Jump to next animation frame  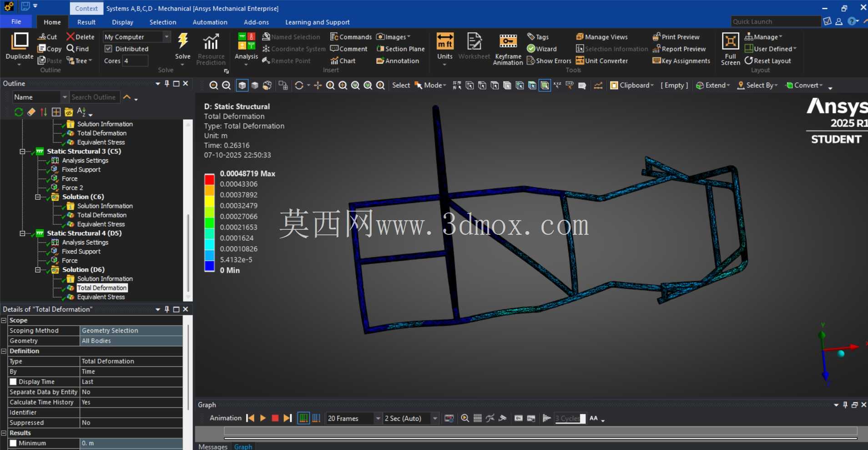coord(288,418)
